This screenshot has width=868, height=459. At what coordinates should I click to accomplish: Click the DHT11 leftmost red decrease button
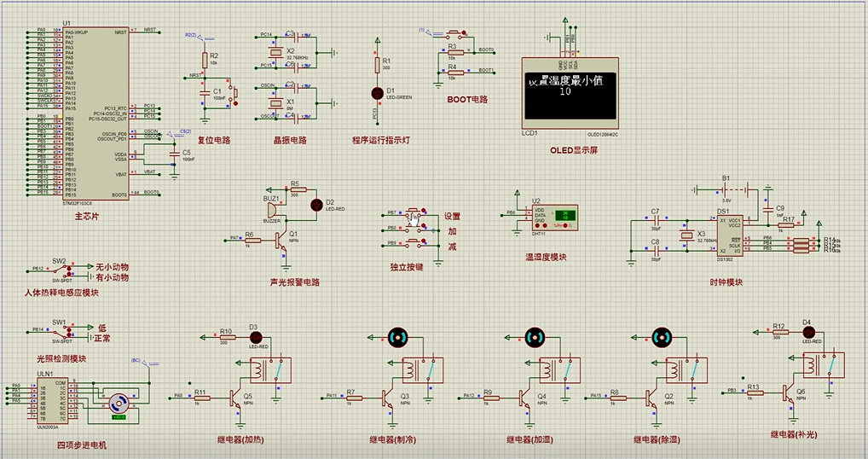pyautogui.click(x=537, y=226)
